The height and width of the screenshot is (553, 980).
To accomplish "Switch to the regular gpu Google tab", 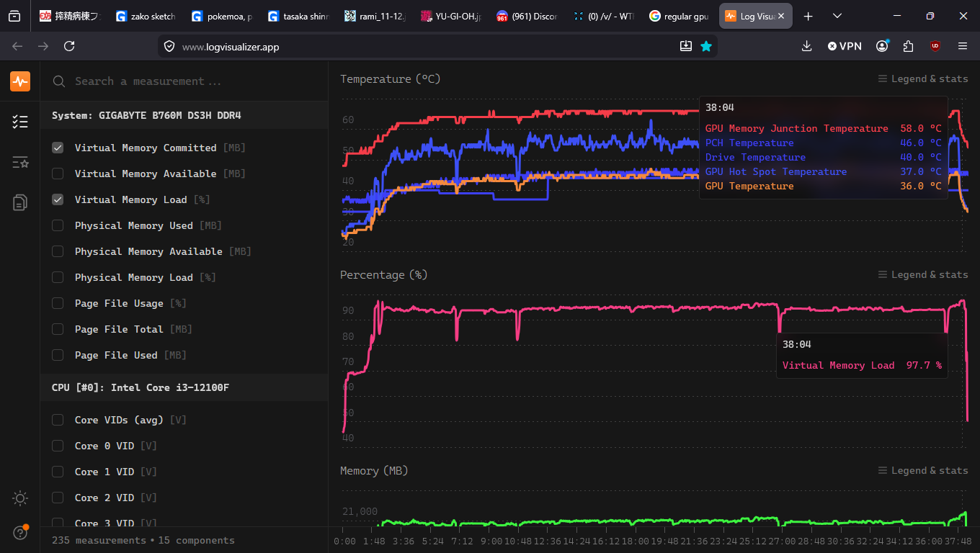I will pos(680,16).
